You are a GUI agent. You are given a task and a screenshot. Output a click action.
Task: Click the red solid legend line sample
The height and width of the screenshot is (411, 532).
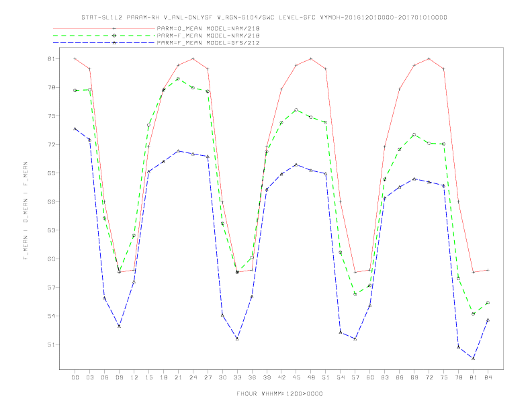coord(104,28)
